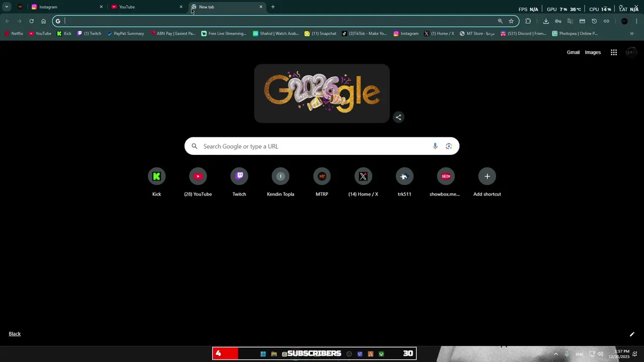Open the Gmail link

pyautogui.click(x=573, y=52)
